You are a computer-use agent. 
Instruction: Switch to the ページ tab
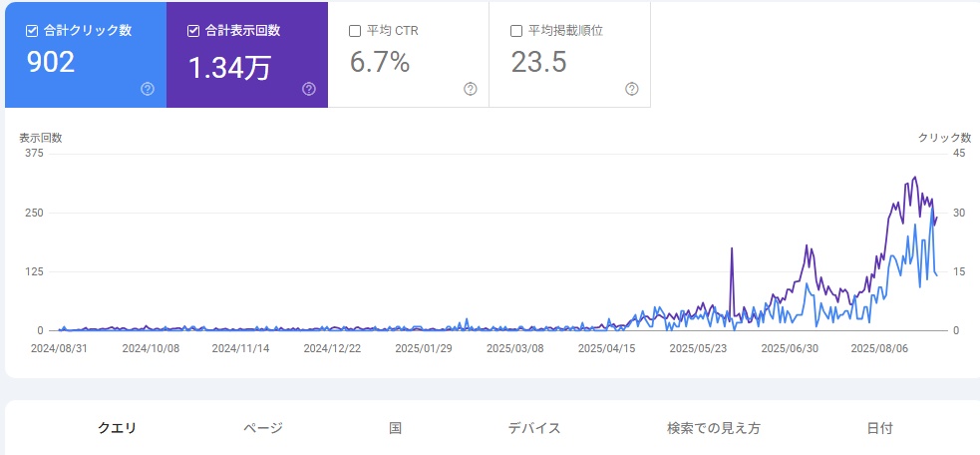pyautogui.click(x=263, y=428)
